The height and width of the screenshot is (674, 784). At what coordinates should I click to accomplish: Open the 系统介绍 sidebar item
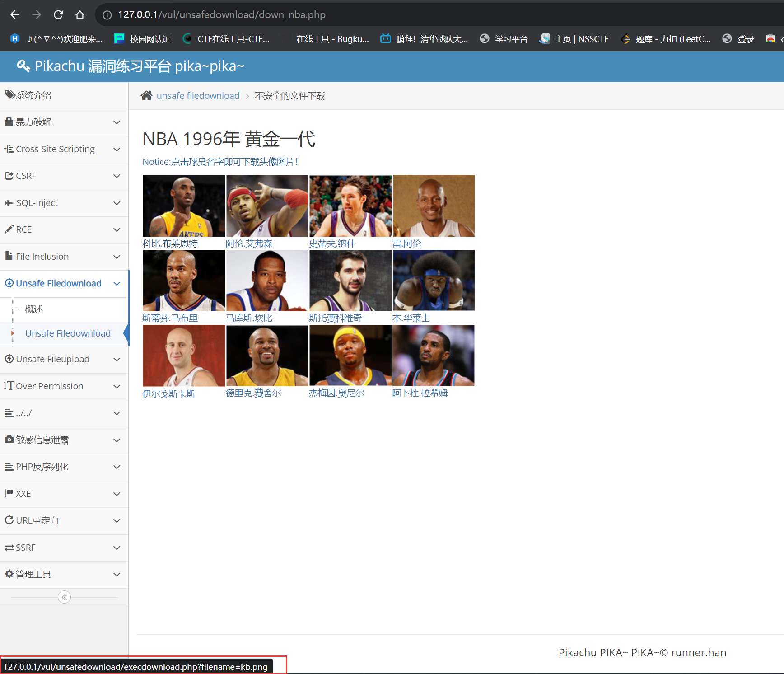[x=33, y=95]
